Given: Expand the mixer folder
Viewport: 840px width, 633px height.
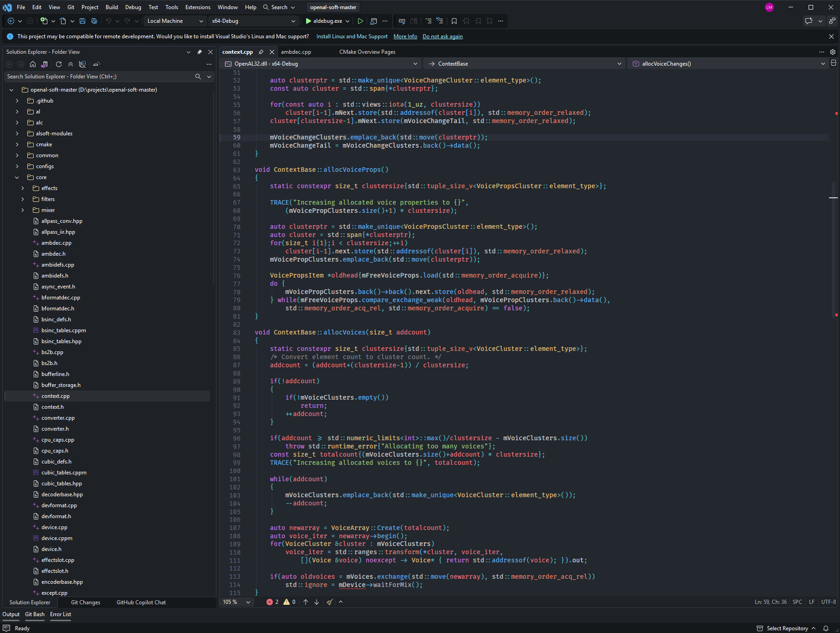Looking at the screenshot, I should pyautogui.click(x=23, y=210).
